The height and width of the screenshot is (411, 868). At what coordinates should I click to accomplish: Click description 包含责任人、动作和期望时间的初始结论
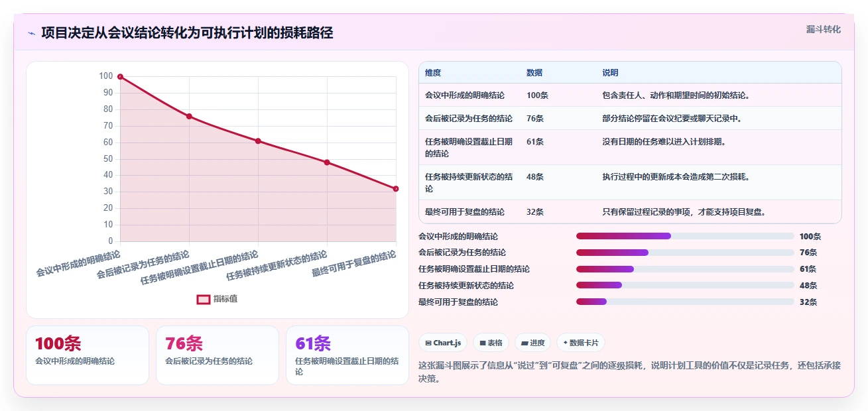676,95
